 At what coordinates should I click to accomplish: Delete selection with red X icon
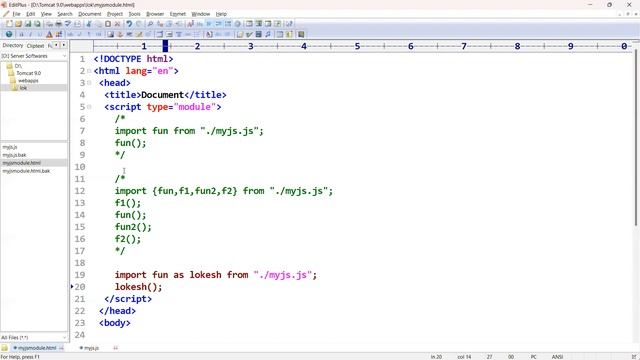click(117, 24)
